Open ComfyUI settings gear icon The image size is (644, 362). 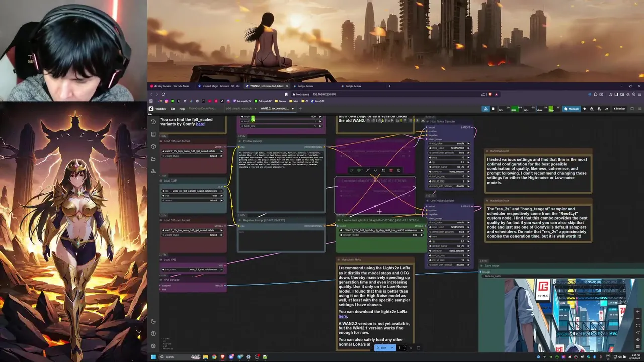(153, 346)
